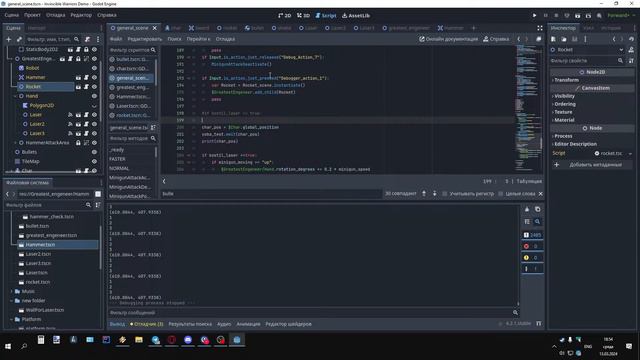
Task: Copy output with the copy icon
Action: (538, 209)
